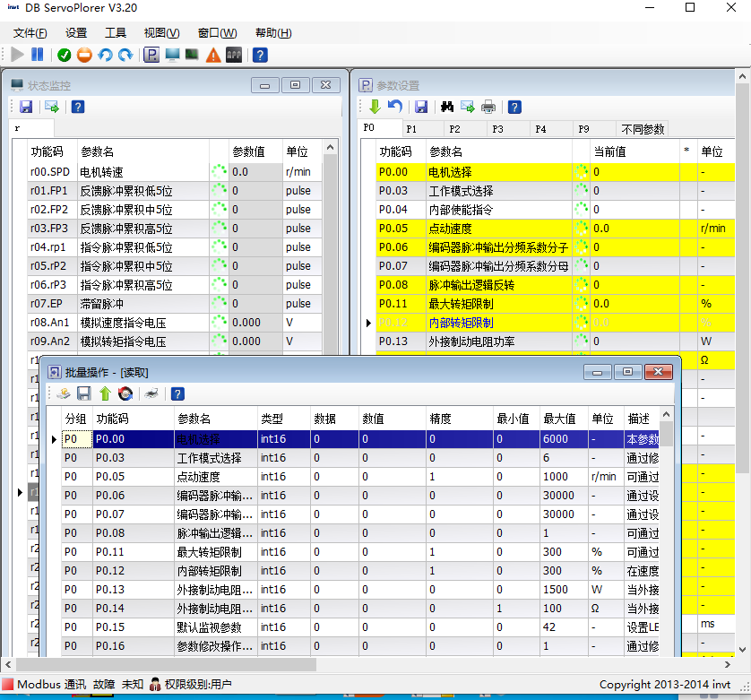Click the main window horizontal scrollbar thumb

166,664
